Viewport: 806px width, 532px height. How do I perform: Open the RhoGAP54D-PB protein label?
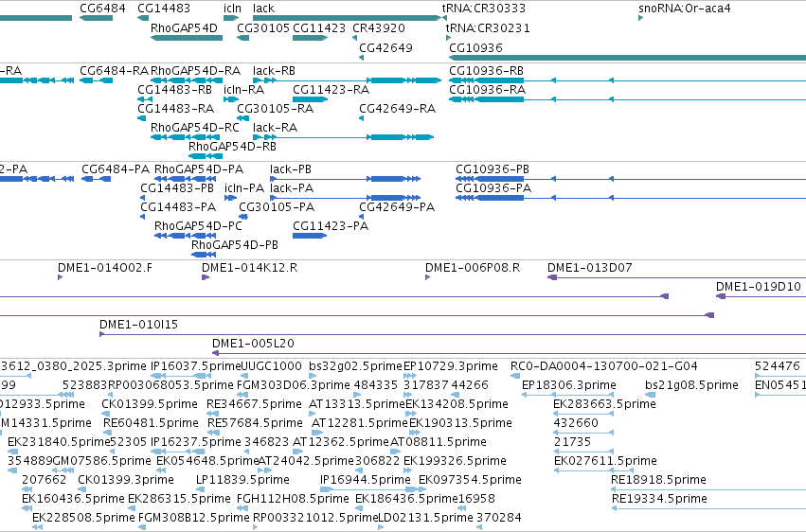pyautogui.click(x=235, y=245)
